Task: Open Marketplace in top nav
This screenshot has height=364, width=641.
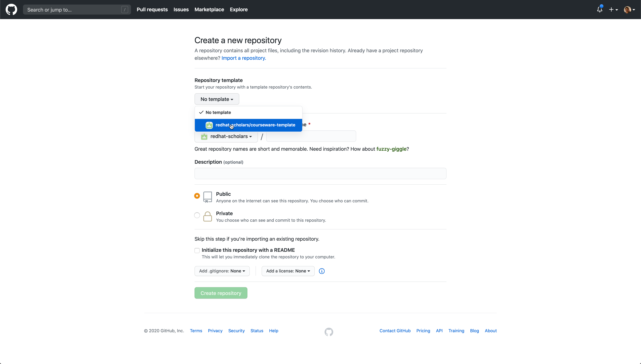Action: pos(209,10)
